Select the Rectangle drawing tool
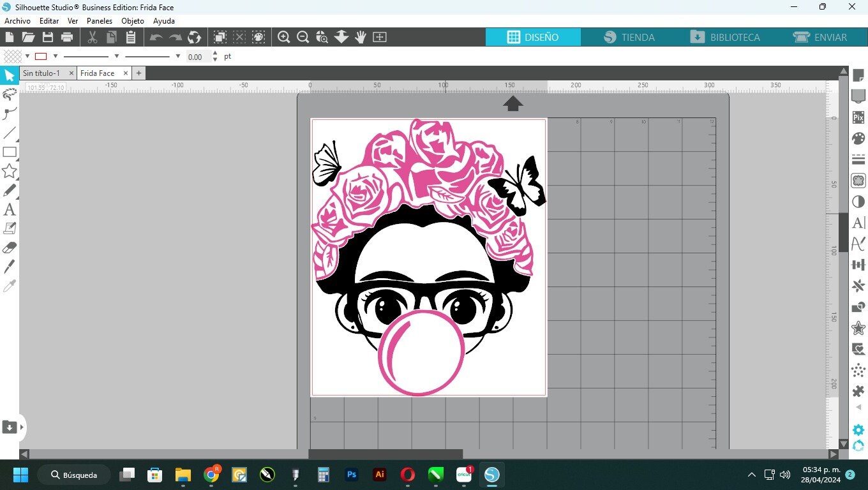Screen dimensions: 868x490 [10, 152]
